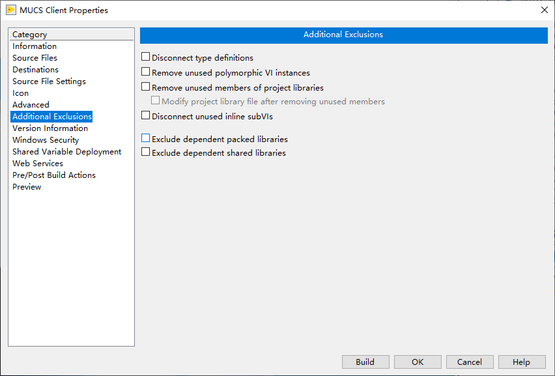Open the Preview category
Image resolution: width=555 pixels, height=376 pixels.
pyautogui.click(x=27, y=187)
